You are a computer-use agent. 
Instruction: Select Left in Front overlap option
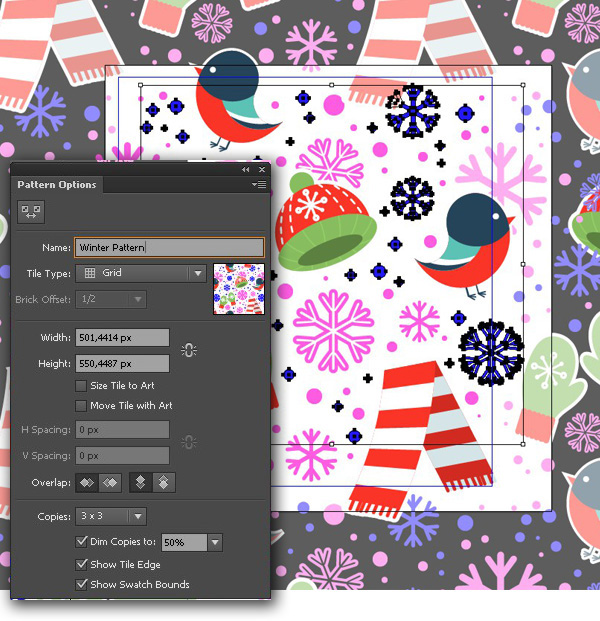87,482
